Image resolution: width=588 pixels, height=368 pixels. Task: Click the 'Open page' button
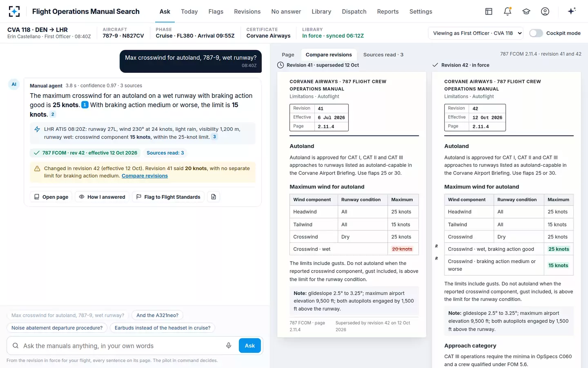[51, 197]
